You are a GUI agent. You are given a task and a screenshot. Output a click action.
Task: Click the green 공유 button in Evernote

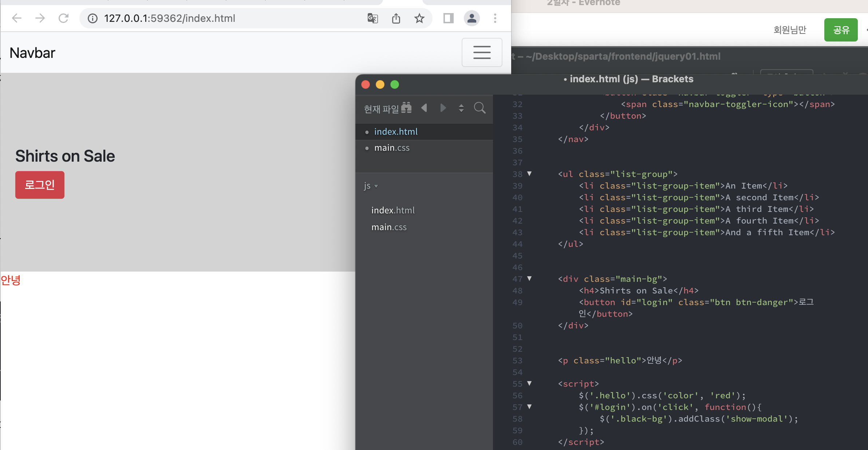pos(841,30)
